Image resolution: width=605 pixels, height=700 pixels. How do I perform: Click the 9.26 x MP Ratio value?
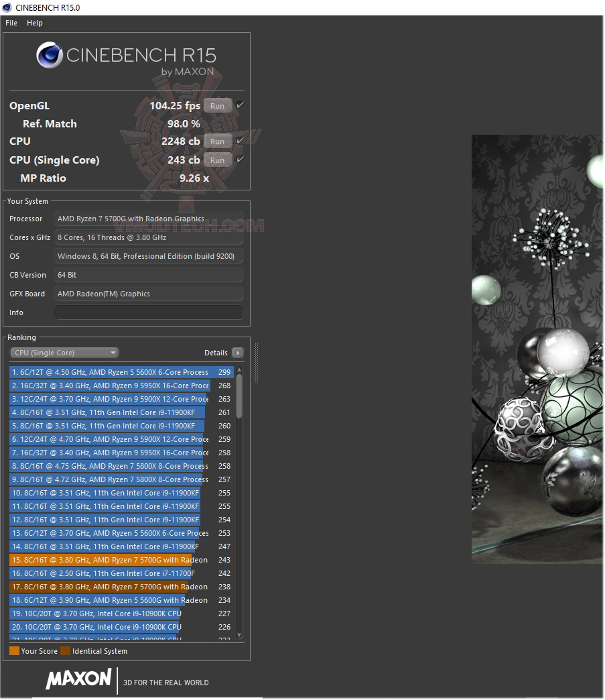(194, 178)
